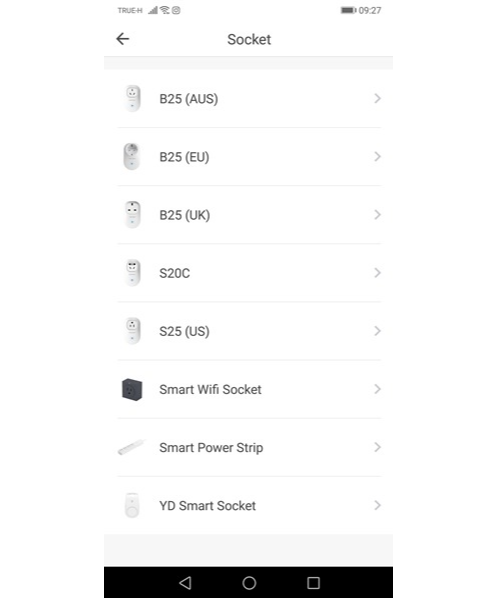The image size is (498, 598).
Task: Expand B25 (EU) with the right chevron
Action: click(x=377, y=156)
